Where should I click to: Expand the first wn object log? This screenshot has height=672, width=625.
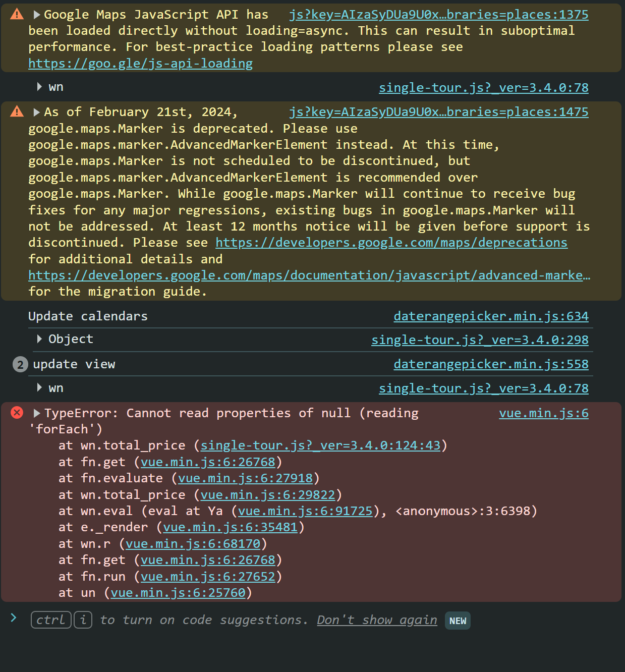[x=39, y=87]
